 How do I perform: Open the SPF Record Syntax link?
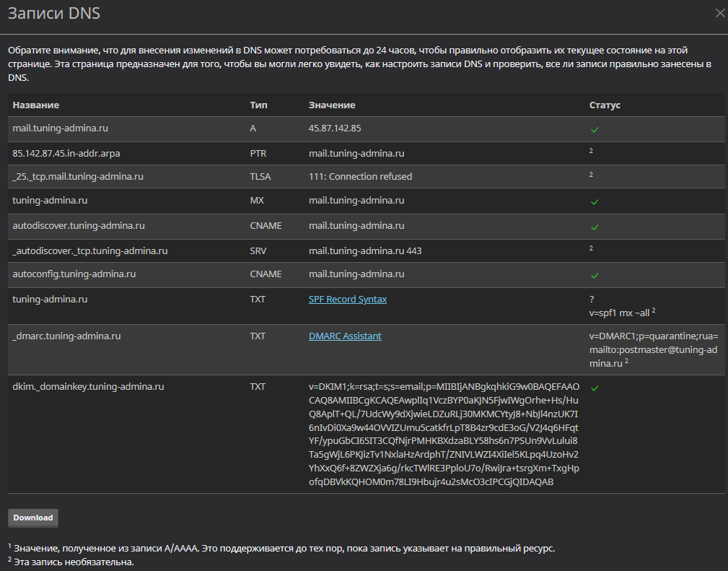click(347, 299)
